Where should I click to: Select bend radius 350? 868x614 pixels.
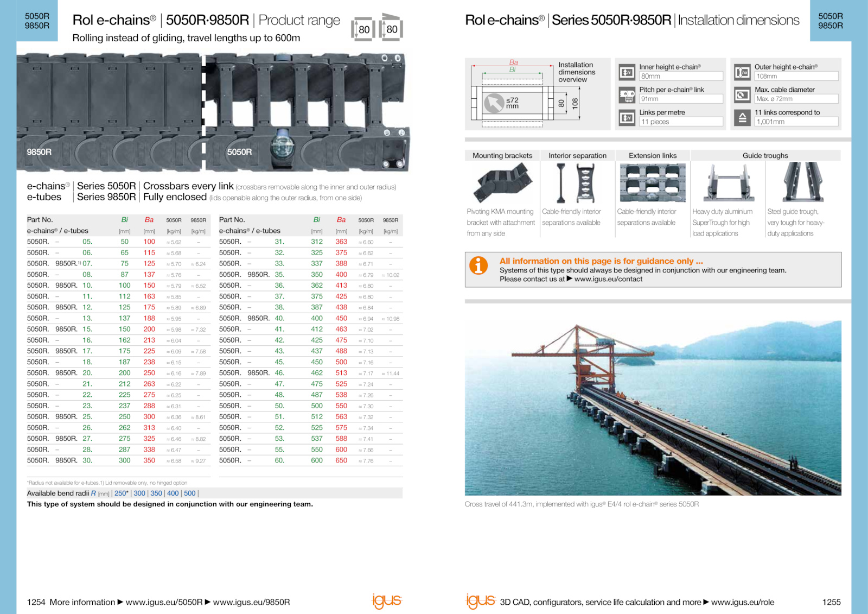point(156,493)
